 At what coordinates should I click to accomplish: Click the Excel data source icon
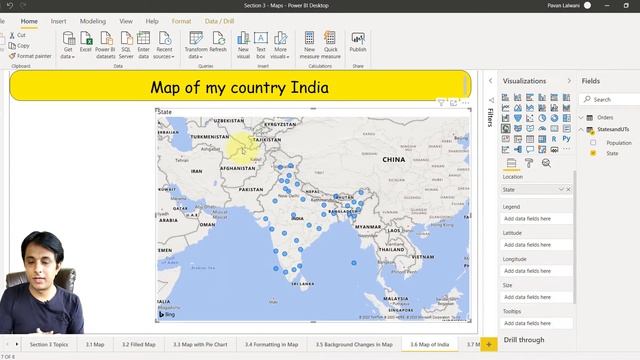point(86,42)
